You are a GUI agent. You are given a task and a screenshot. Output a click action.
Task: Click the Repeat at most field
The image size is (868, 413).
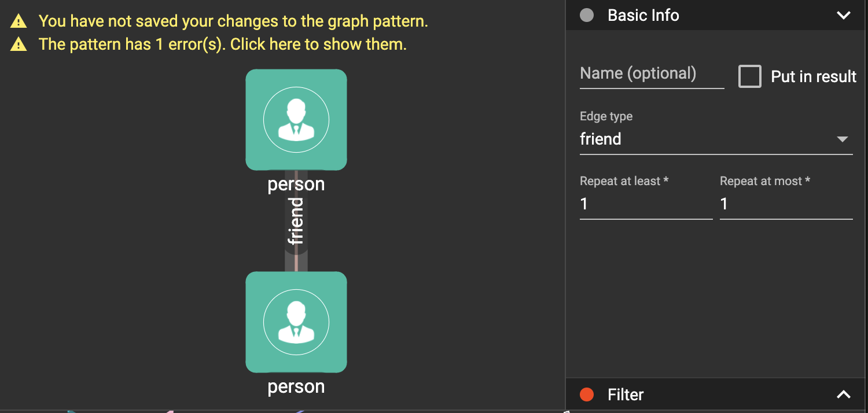(x=786, y=204)
